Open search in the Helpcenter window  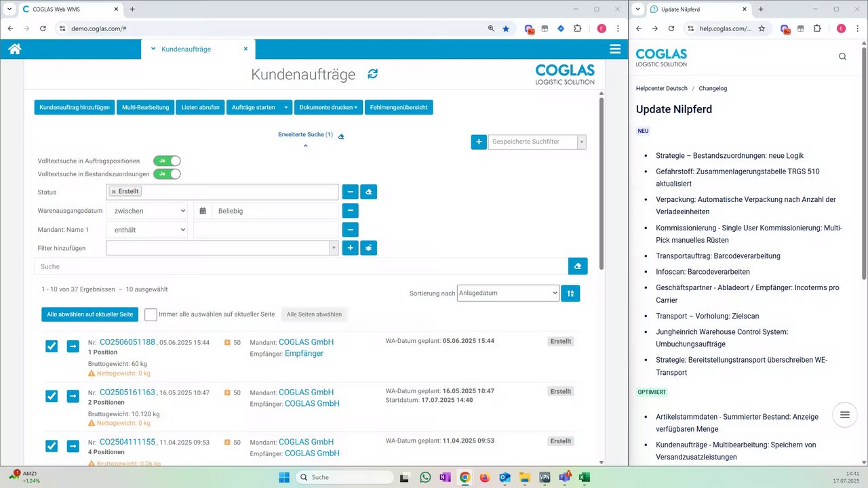point(842,56)
